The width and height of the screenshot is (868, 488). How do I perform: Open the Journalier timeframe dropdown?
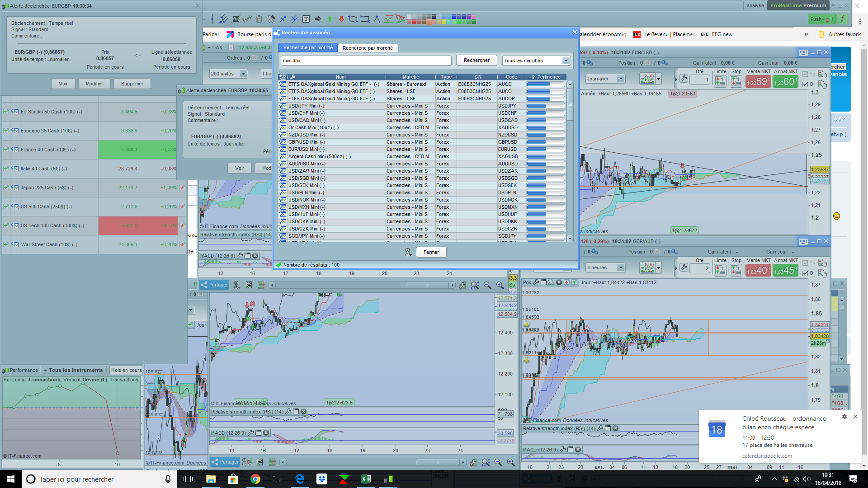click(x=605, y=79)
